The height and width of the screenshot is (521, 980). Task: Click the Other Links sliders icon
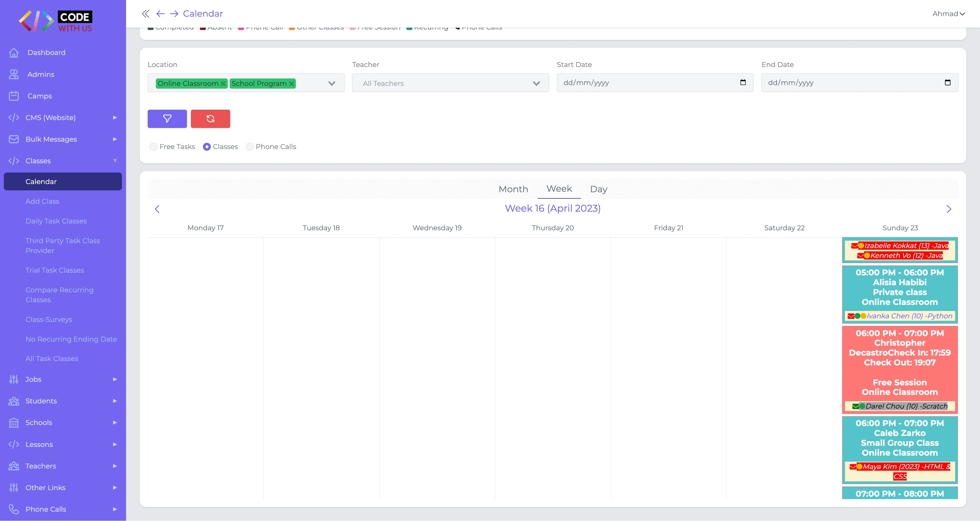(x=14, y=488)
